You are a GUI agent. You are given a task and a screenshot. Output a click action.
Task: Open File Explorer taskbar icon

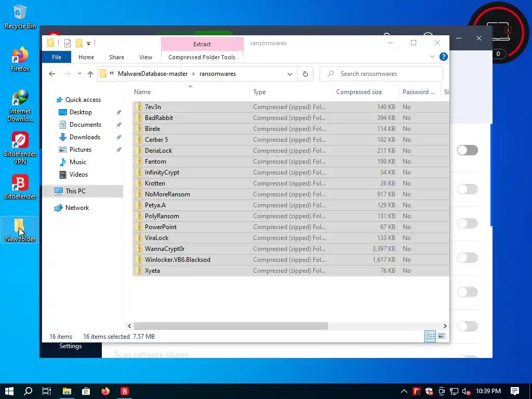click(x=67, y=391)
